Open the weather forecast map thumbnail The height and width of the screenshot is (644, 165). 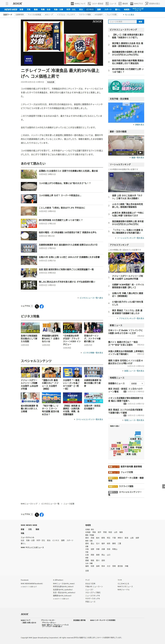click(x=126, y=113)
